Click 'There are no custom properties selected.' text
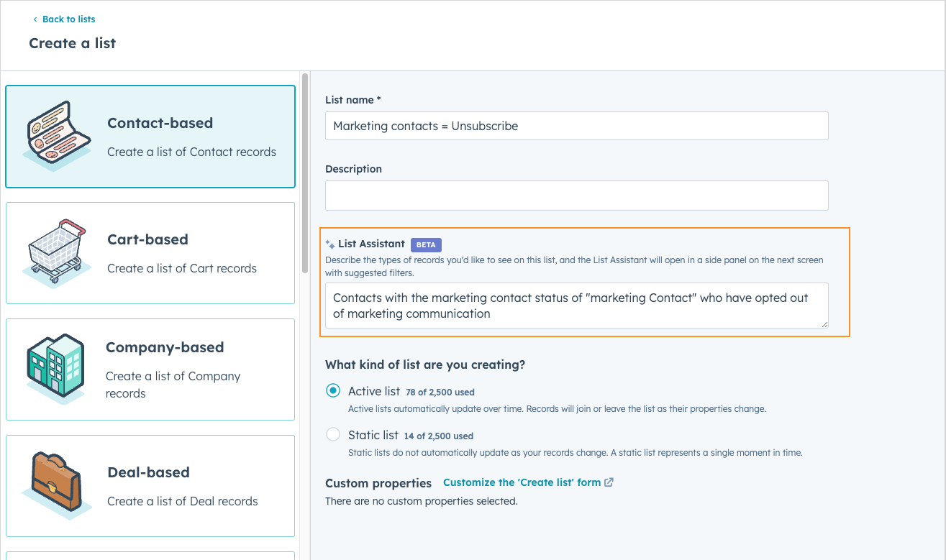The height and width of the screenshot is (560, 946). (422, 501)
